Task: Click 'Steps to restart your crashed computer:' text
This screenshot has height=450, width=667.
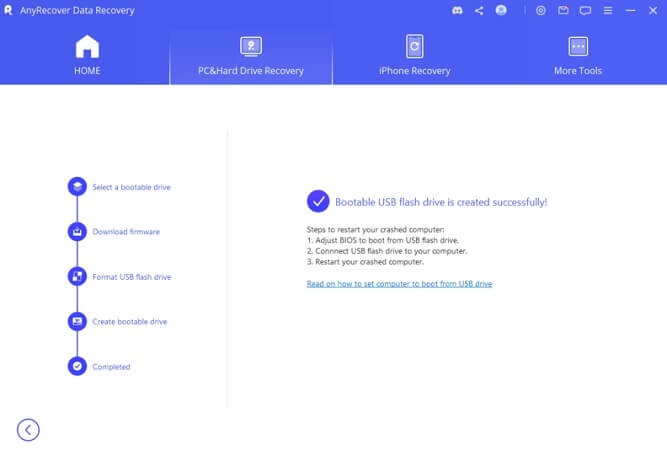Action: tap(375, 230)
